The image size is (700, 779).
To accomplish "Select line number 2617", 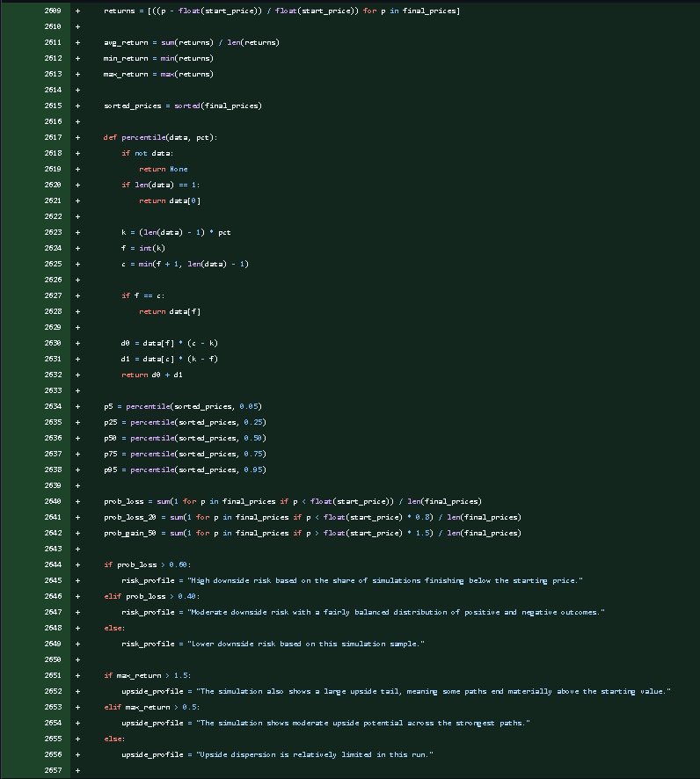I will coord(53,137).
